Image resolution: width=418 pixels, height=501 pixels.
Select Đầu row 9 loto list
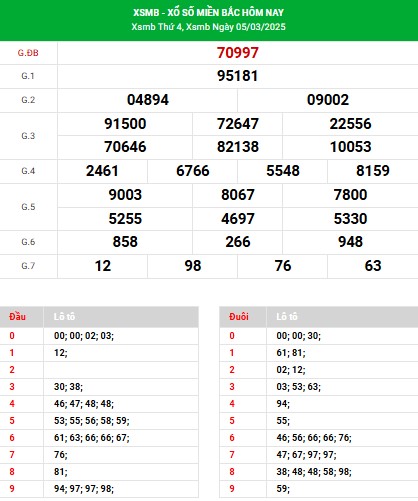click(x=84, y=489)
